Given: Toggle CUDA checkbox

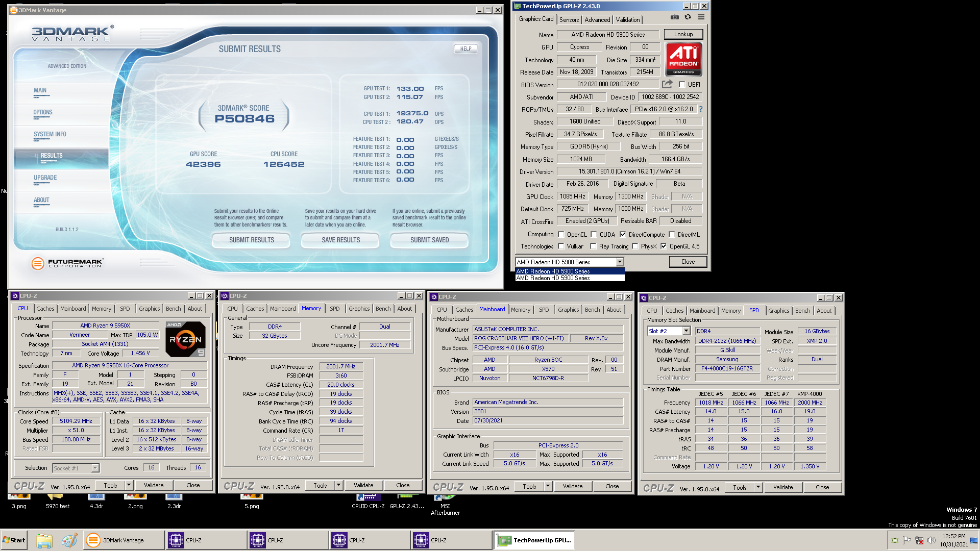Looking at the screenshot, I should (594, 235).
